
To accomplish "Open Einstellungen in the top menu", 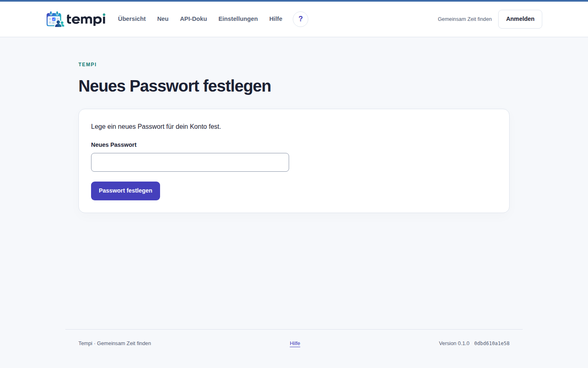I will click(238, 19).
